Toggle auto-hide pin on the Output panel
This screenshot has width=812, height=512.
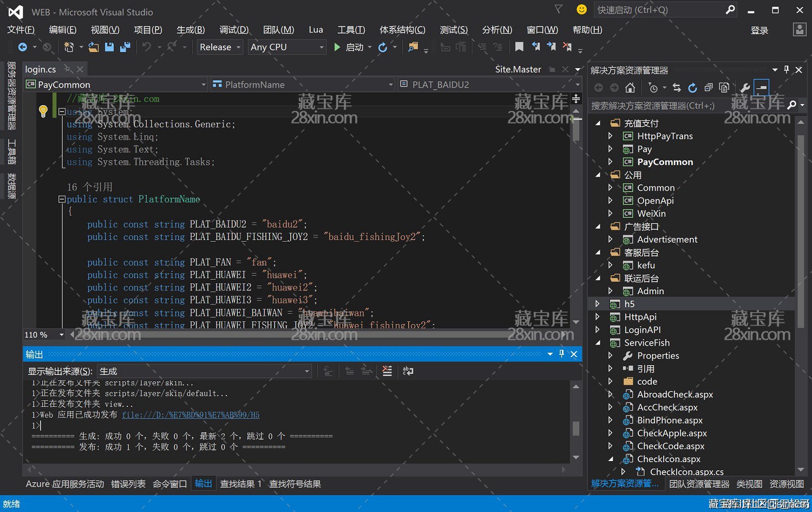[x=561, y=354]
